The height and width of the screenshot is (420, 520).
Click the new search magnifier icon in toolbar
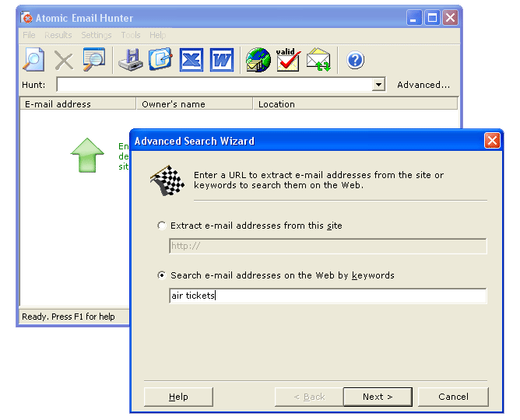pos(33,60)
